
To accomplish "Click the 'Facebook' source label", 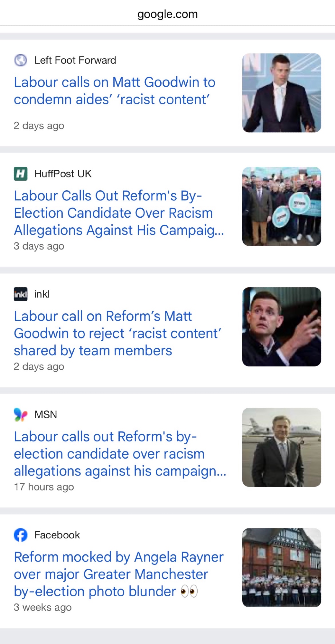I will [x=57, y=535].
